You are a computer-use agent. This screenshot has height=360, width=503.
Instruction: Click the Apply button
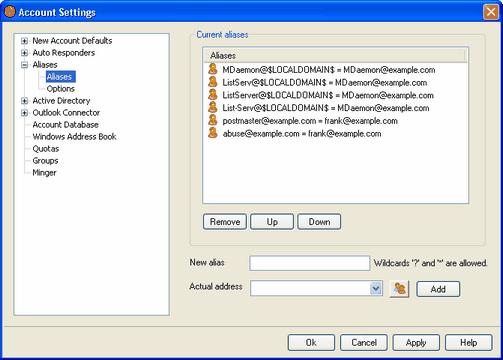(x=416, y=343)
